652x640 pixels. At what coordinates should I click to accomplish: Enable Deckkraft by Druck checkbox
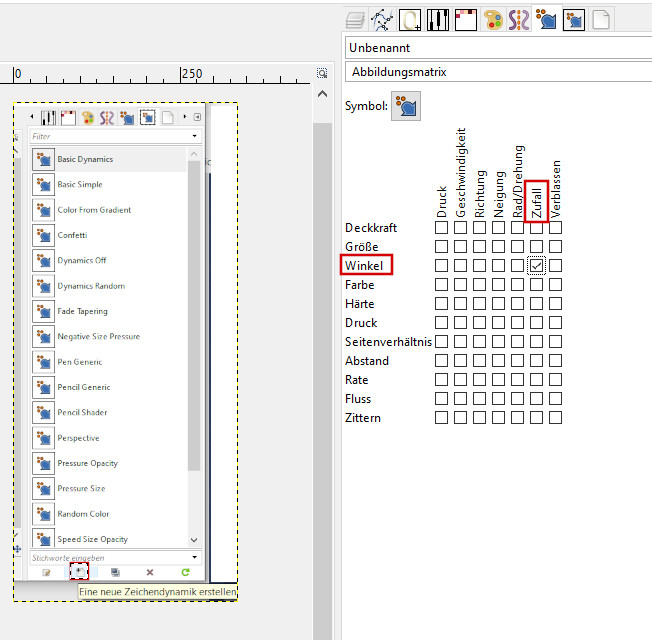(442, 228)
